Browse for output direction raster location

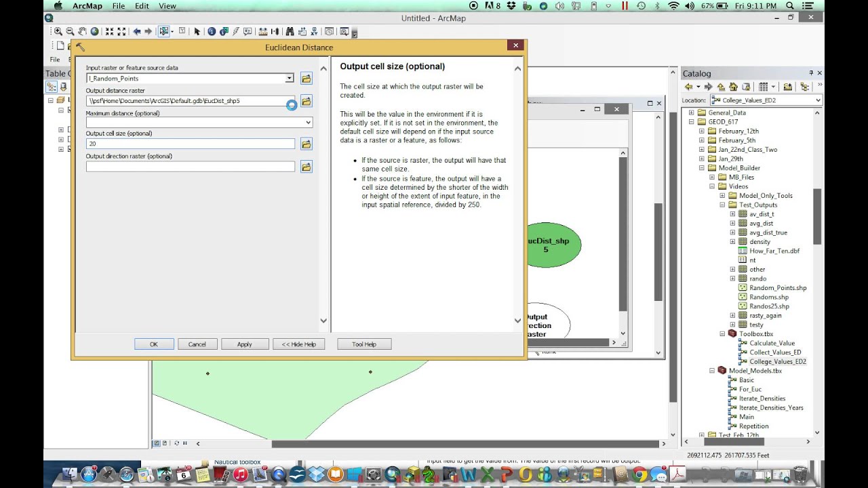click(307, 167)
